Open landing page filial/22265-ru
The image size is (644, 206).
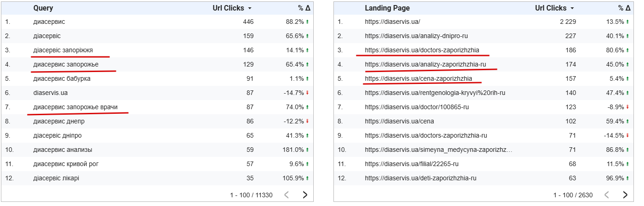412,164
